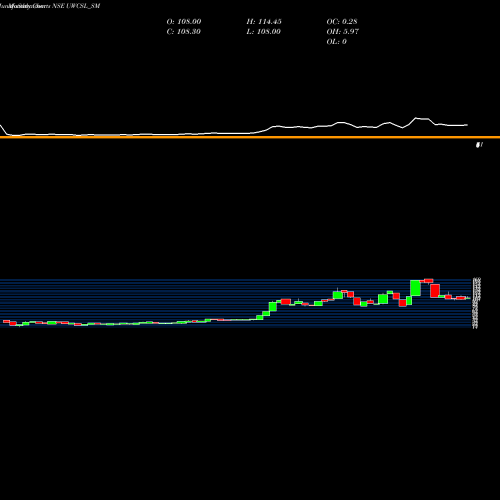500x500 pixels.
Task: Click the OH: 5.97 value
Action: point(342,32)
